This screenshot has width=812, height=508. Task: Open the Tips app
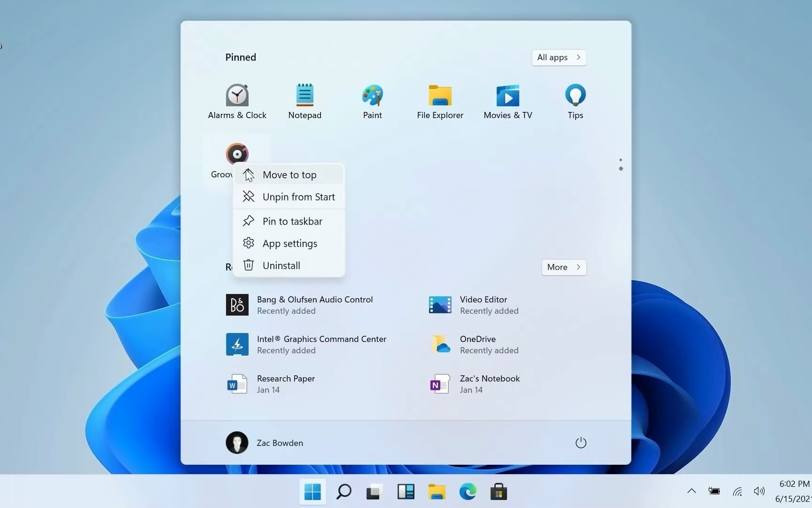tap(575, 102)
